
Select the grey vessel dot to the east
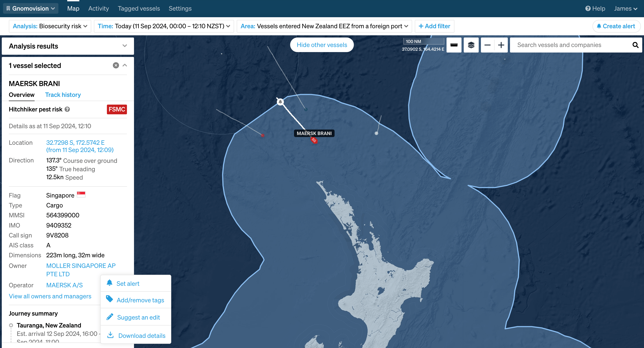click(x=376, y=133)
